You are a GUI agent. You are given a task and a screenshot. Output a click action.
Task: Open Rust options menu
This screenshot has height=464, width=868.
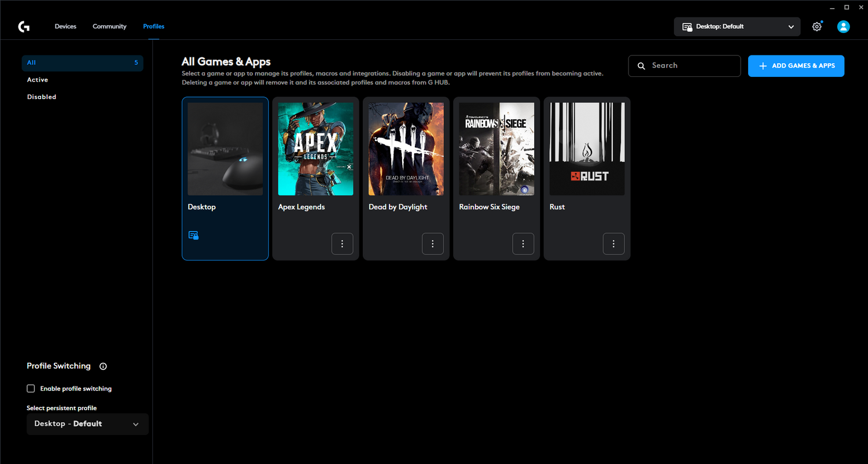tap(614, 244)
